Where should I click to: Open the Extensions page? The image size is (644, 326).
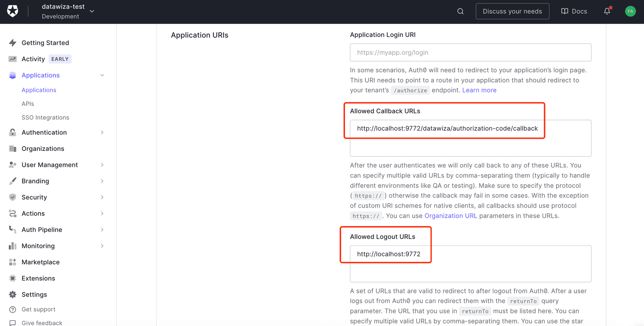38,278
